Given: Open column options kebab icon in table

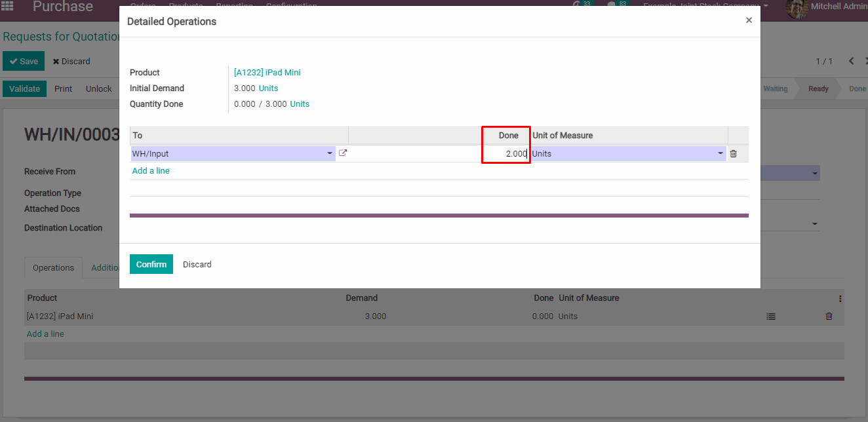Looking at the screenshot, I should click(840, 298).
